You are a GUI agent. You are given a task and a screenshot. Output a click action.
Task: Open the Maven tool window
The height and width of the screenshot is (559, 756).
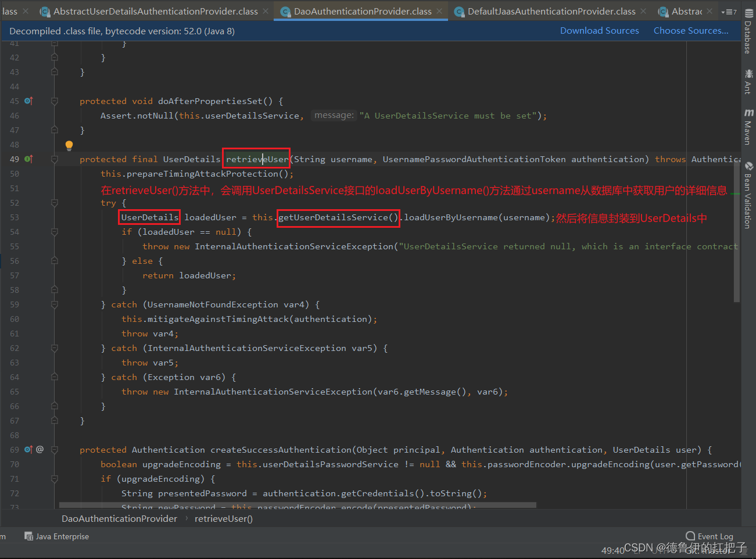pos(748,126)
